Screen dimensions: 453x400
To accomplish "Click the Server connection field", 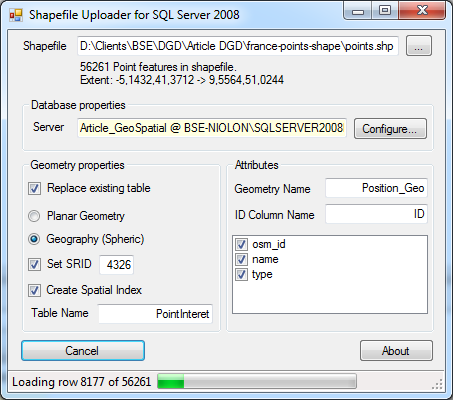I will click(x=212, y=128).
